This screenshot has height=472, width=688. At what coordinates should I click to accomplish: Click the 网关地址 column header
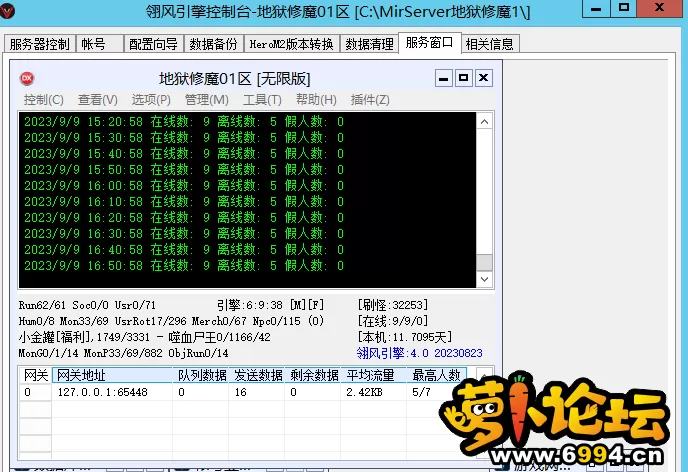[x=112, y=375]
